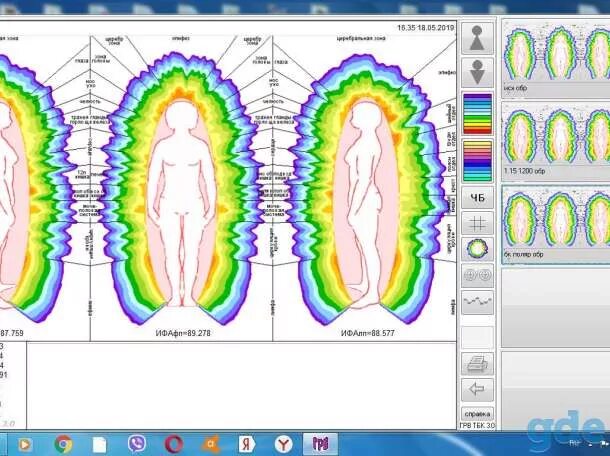Click the RU language indicator in tray
Screen dimensions: 610x456
[574, 443]
